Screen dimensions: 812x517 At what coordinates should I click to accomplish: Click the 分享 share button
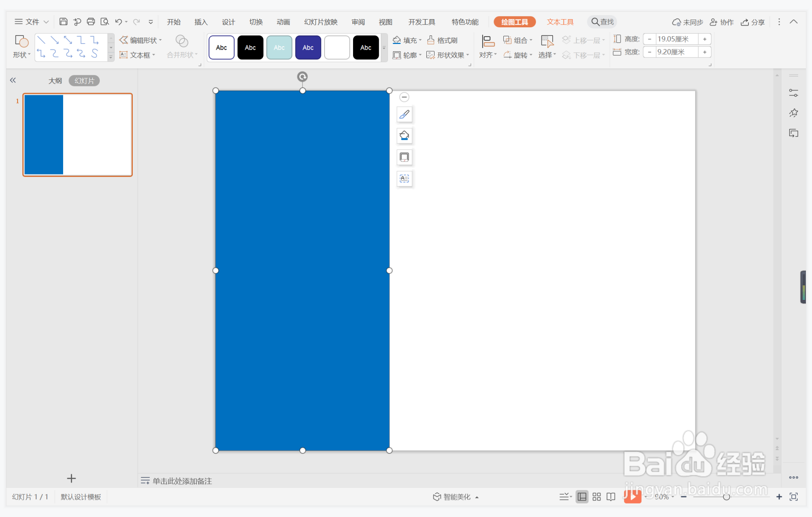pyautogui.click(x=753, y=22)
